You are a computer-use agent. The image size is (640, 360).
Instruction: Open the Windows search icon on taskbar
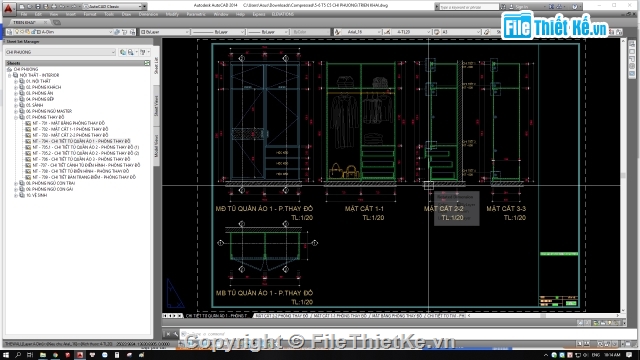[18, 355]
